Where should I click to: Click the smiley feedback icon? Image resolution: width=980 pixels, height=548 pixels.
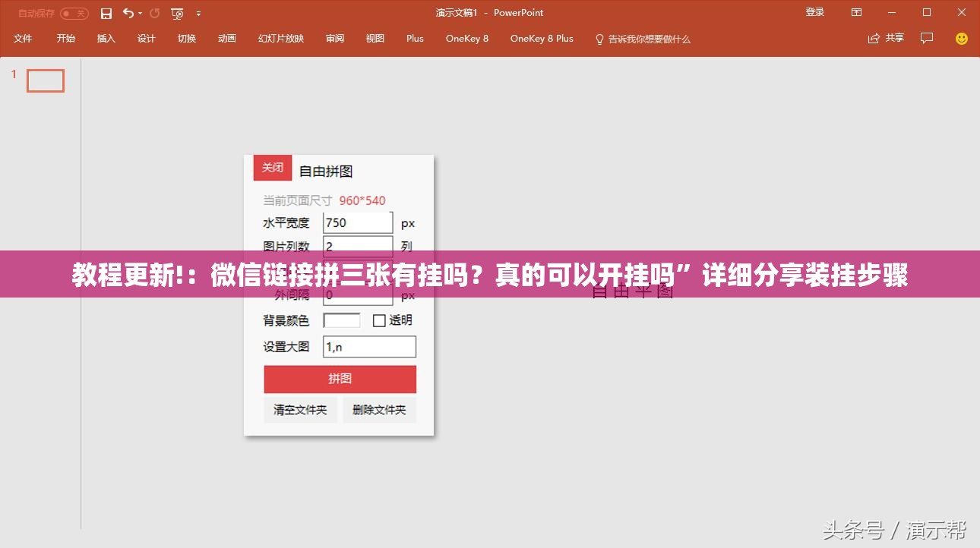point(962,39)
